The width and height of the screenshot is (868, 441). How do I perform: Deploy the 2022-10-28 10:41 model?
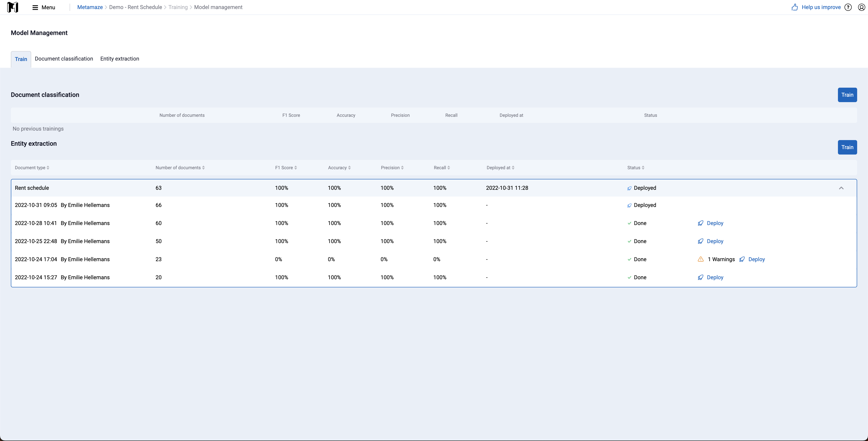point(715,223)
